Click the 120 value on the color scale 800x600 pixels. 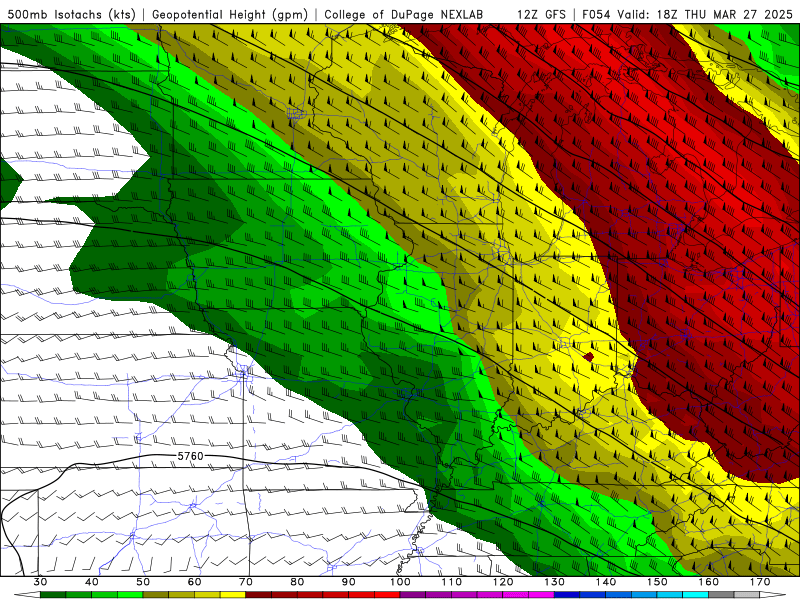click(503, 582)
